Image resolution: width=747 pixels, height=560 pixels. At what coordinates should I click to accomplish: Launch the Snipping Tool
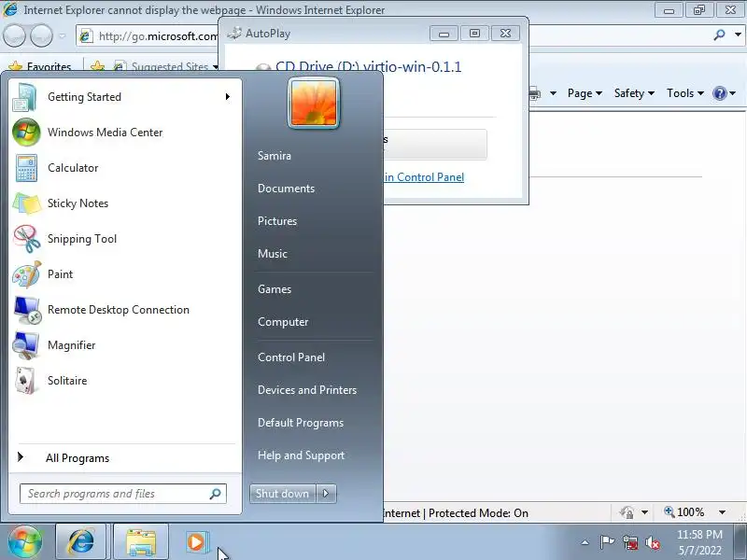pyautogui.click(x=124, y=239)
